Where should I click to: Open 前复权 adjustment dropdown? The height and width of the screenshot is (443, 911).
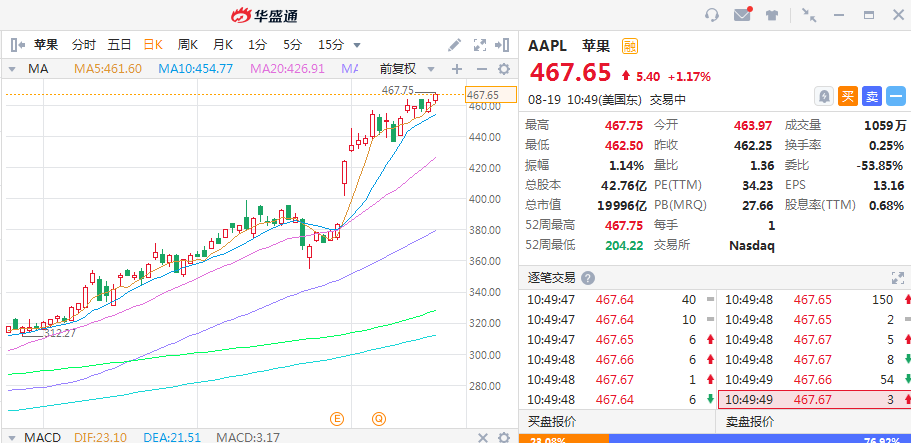point(407,69)
